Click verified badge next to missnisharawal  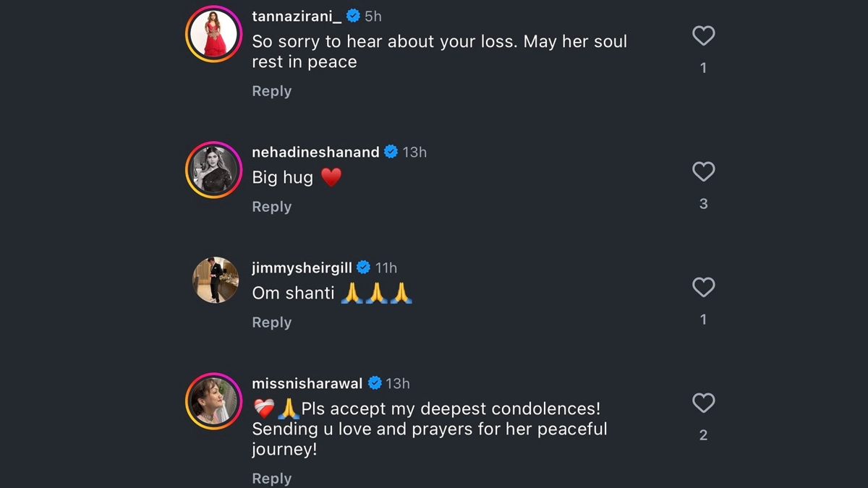pyautogui.click(x=375, y=383)
